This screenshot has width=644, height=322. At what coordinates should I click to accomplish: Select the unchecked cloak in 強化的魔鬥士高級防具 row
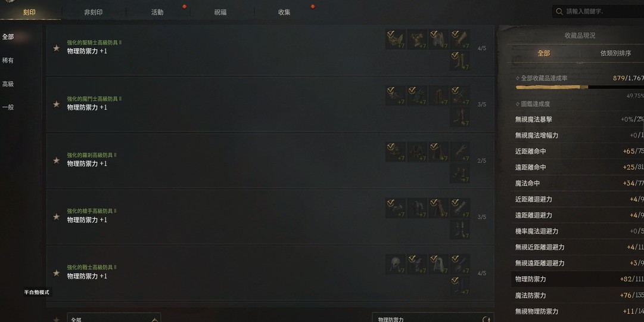pyautogui.click(x=438, y=95)
